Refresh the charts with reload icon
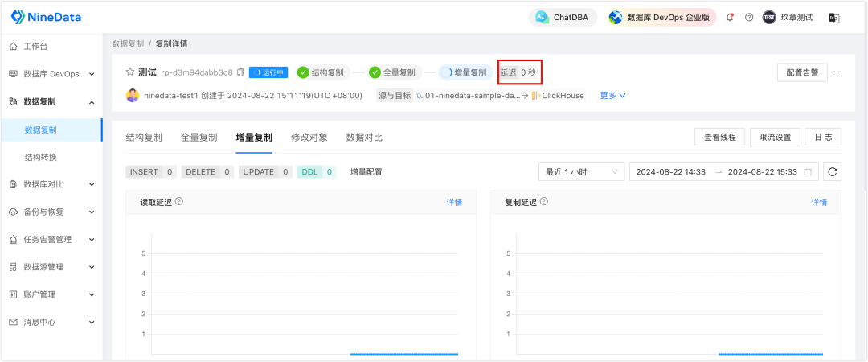 pos(832,172)
